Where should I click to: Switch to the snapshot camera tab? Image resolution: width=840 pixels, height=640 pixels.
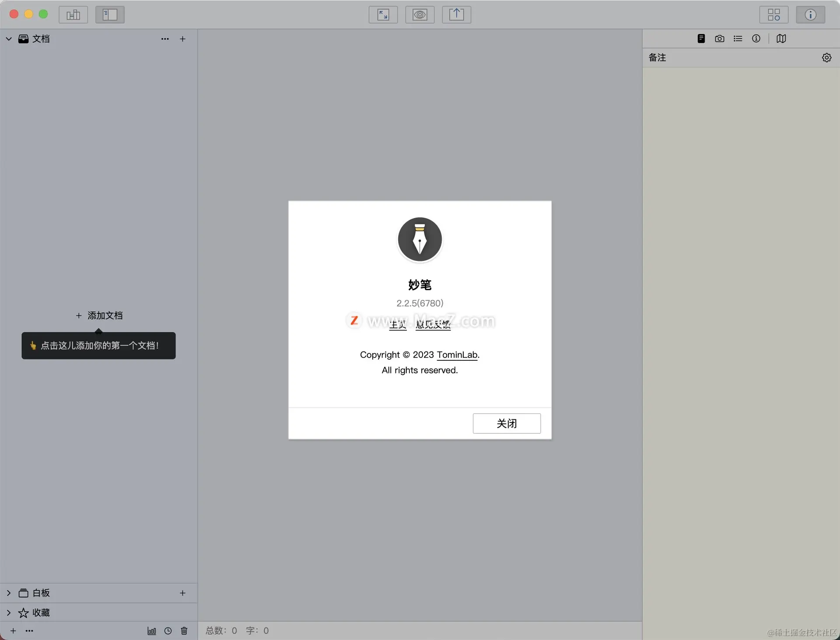click(x=719, y=39)
